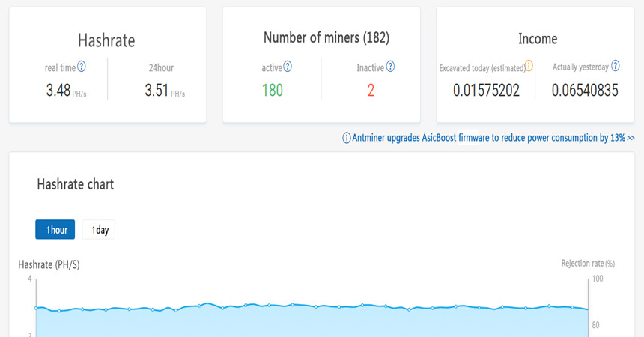This screenshot has width=644, height=337.
Task: Click the real time hashrate value 3.48
Action: (58, 91)
